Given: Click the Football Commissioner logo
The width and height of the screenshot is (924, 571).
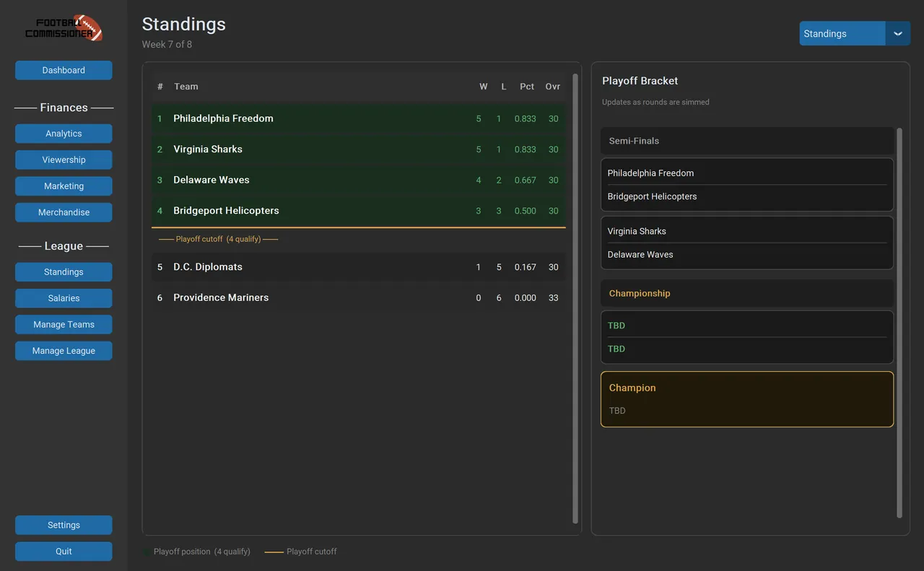Looking at the screenshot, I should (x=64, y=28).
